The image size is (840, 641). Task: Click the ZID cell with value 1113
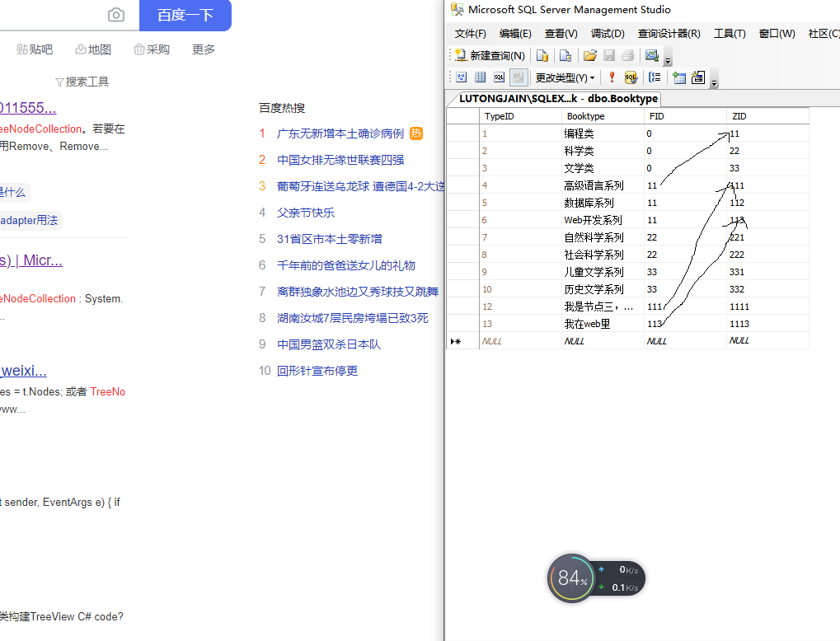767,324
